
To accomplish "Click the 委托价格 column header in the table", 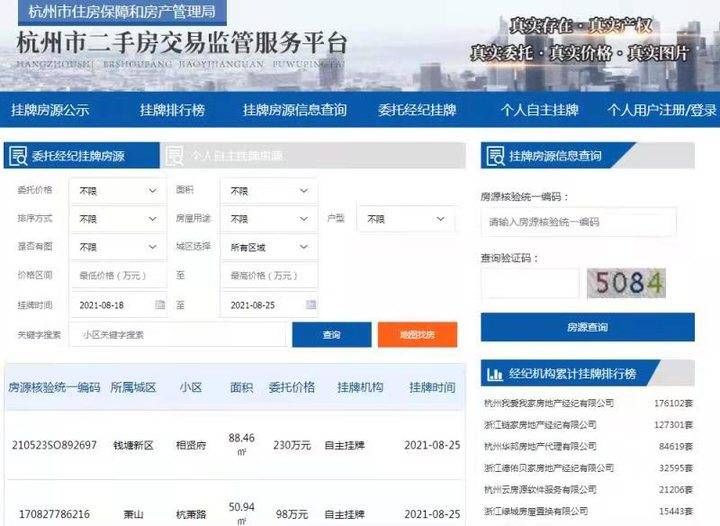I will (x=292, y=388).
